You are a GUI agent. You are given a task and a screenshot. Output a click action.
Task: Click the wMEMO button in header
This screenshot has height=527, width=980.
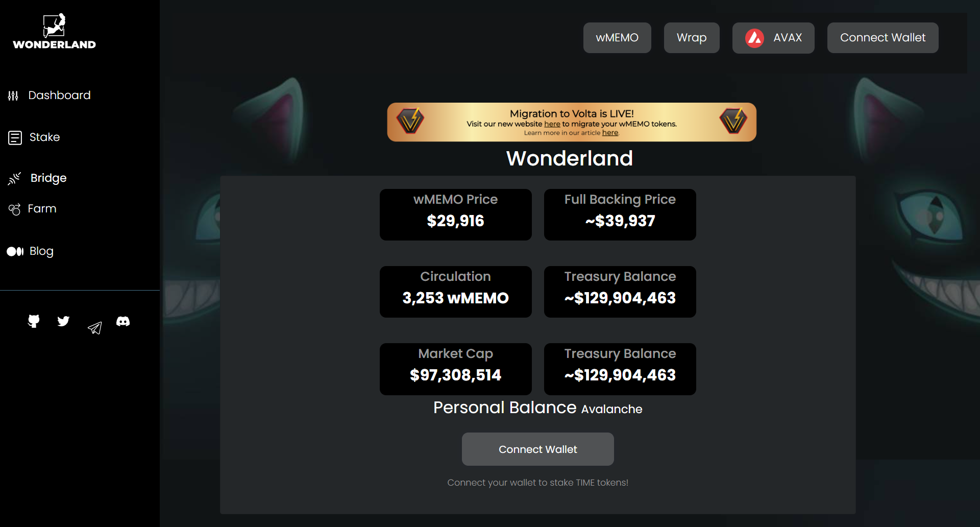617,38
